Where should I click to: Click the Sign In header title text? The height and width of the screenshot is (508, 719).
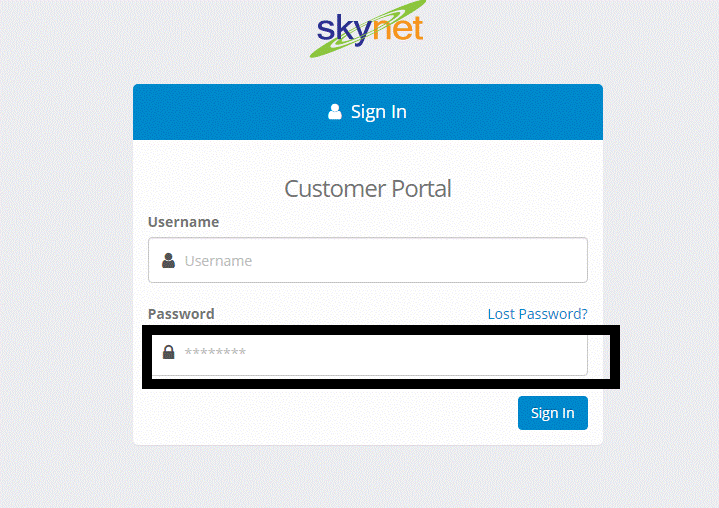(x=379, y=112)
